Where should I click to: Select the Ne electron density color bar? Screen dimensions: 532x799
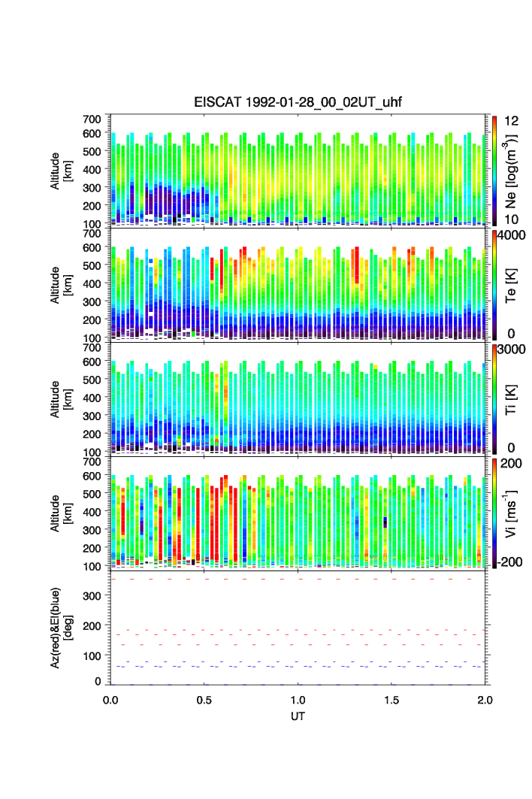click(x=494, y=170)
